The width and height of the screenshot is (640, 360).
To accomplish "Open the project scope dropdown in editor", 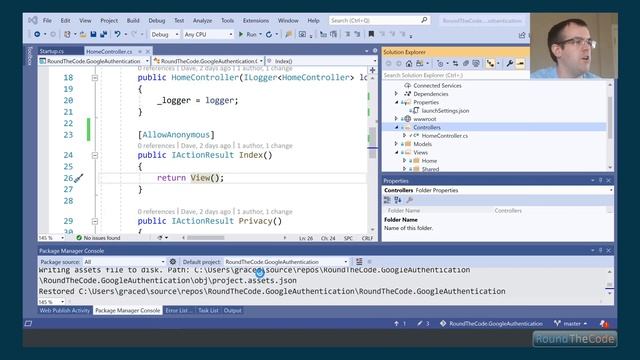I will pos(94,61).
